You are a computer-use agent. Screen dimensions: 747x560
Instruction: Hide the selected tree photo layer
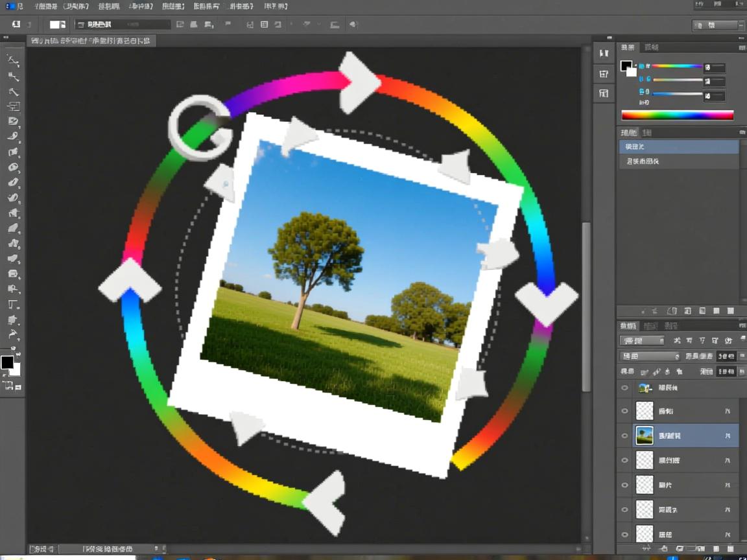point(624,436)
